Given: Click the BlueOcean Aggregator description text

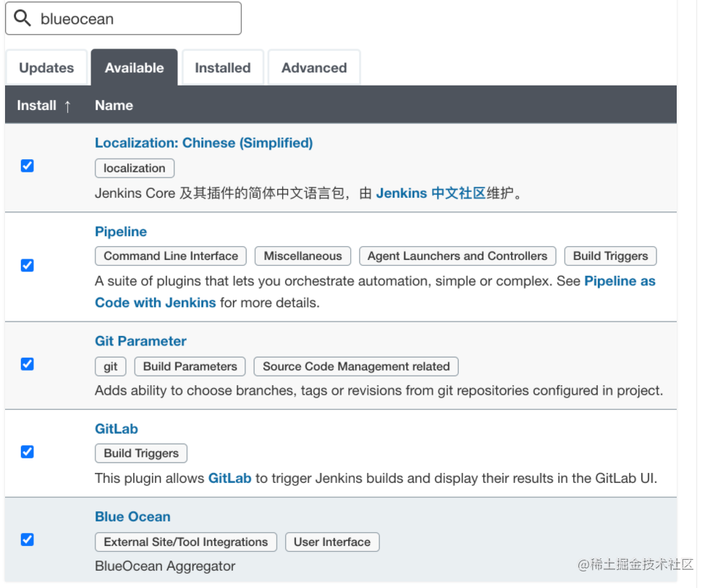Looking at the screenshot, I should 165,566.
